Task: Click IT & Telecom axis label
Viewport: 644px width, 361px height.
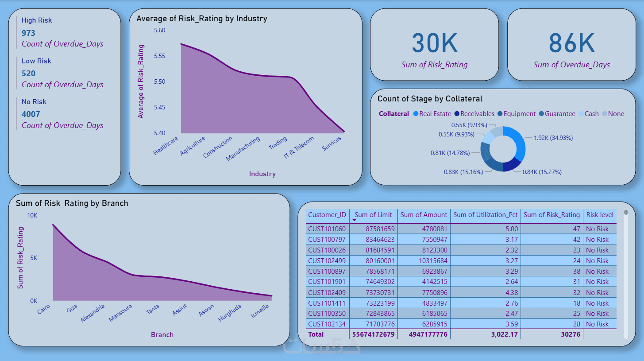Action: (299, 148)
